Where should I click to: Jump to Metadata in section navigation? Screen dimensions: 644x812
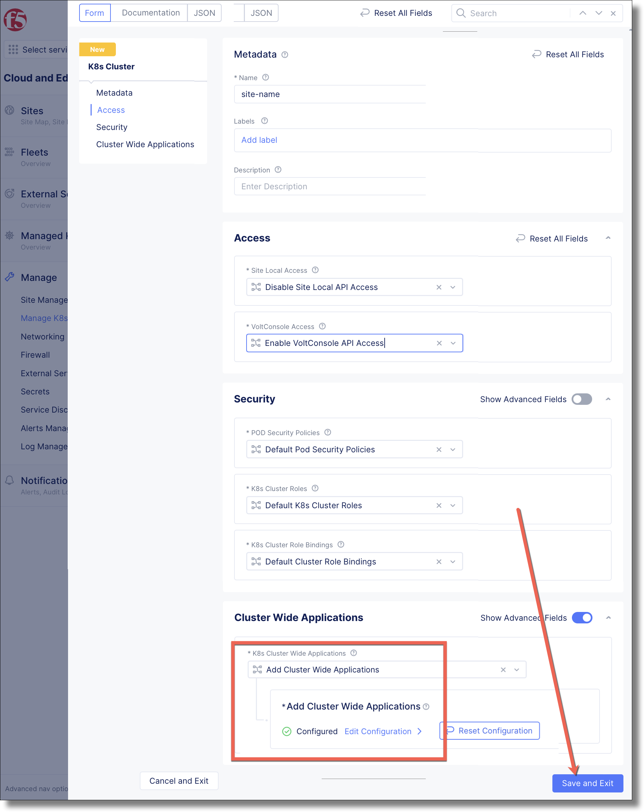pos(114,93)
